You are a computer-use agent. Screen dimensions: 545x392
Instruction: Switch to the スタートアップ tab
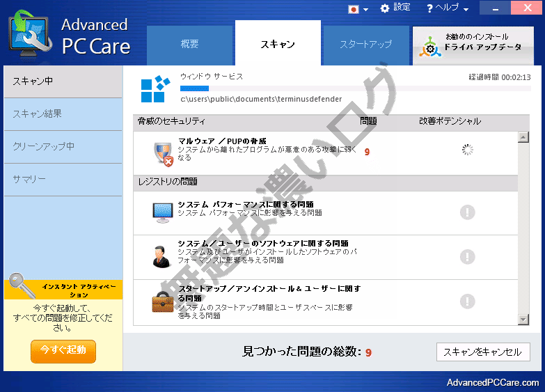pyautogui.click(x=366, y=45)
